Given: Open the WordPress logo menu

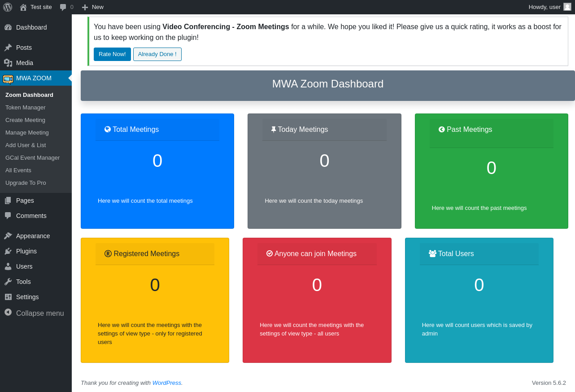Looking at the screenshot, I should pyautogui.click(x=8, y=7).
